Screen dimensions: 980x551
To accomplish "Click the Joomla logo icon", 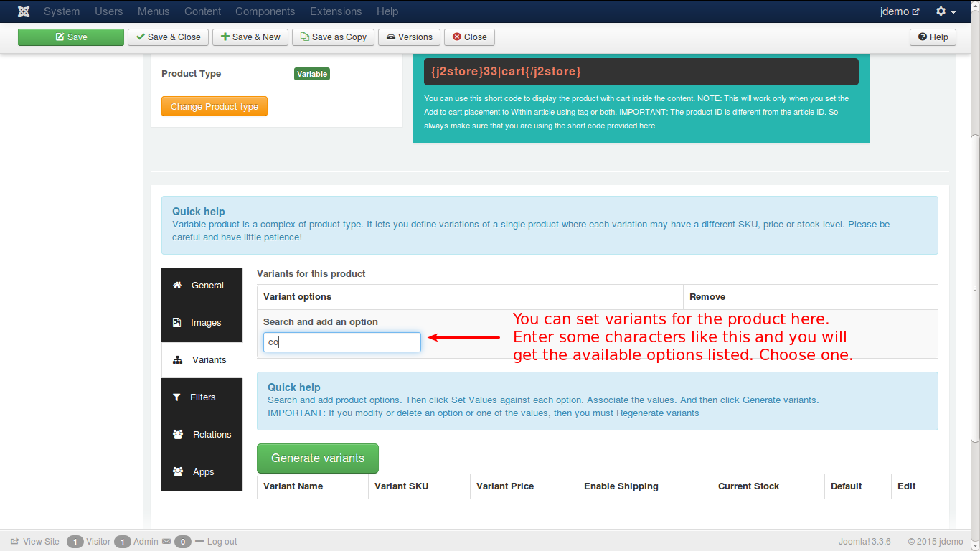I will [x=24, y=11].
